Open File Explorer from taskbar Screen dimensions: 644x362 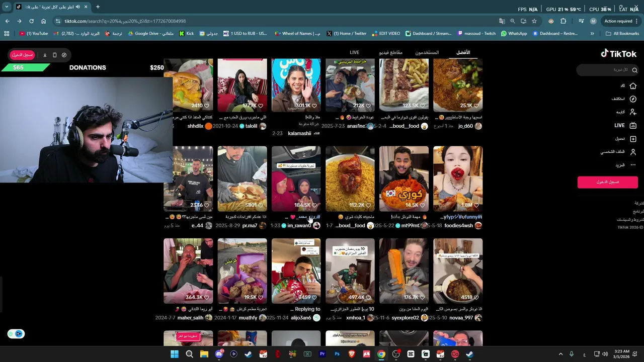204,354
